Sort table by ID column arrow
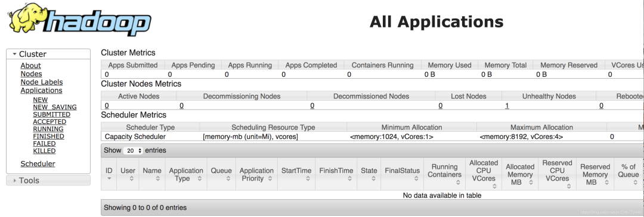Viewport: 644px width, 217px height. (109, 179)
